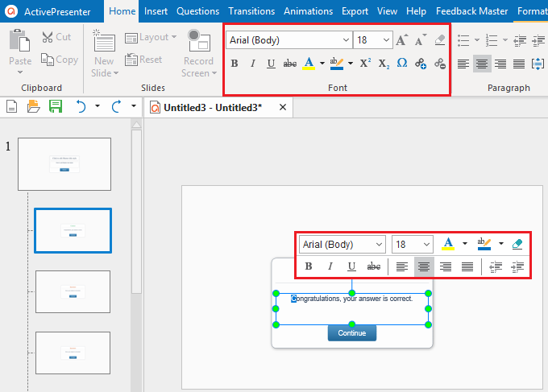Apply ribbon text highlight color swatch
This screenshot has width=548, height=392.
click(337, 64)
